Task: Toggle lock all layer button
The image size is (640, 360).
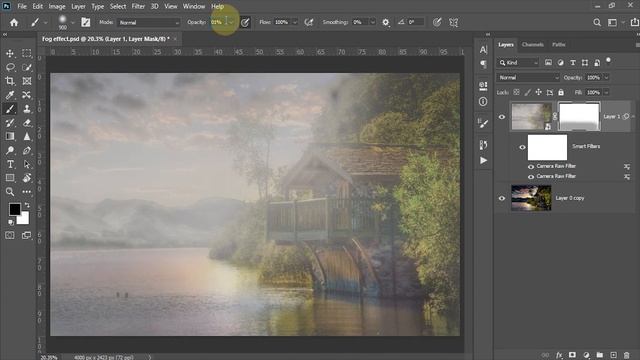Action: [x=561, y=92]
